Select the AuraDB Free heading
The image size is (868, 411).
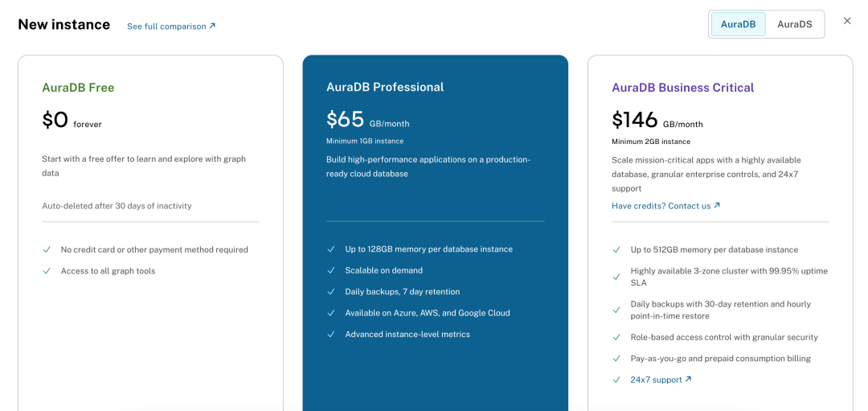(78, 88)
